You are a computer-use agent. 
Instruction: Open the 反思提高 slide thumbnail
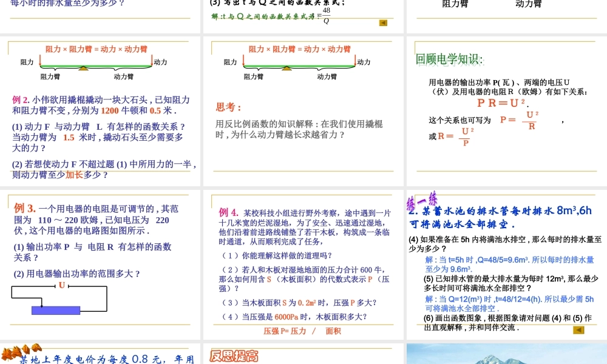[x=303, y=354]
